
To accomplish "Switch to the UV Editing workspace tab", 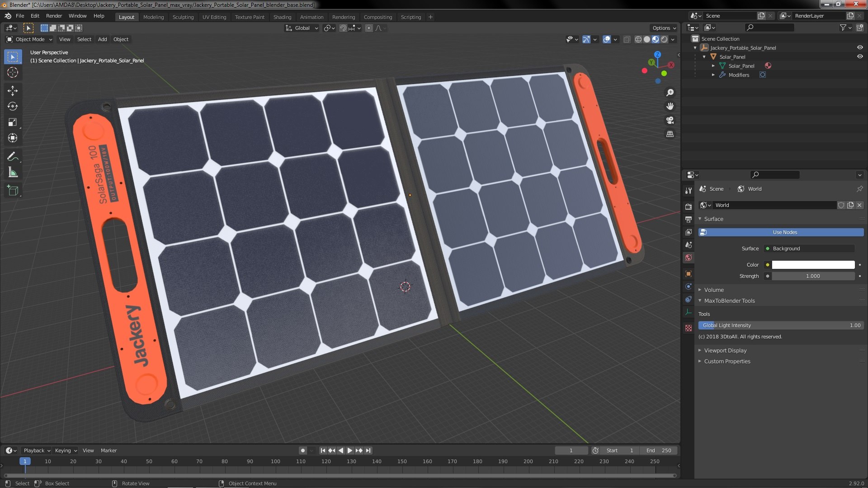I will pyautogui.click(x=214, y=17).
